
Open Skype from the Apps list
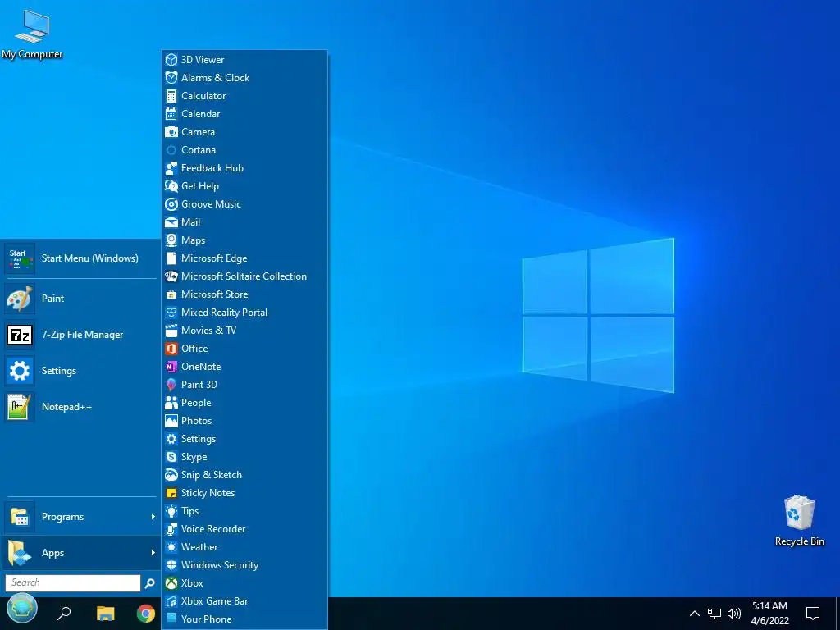244,457
